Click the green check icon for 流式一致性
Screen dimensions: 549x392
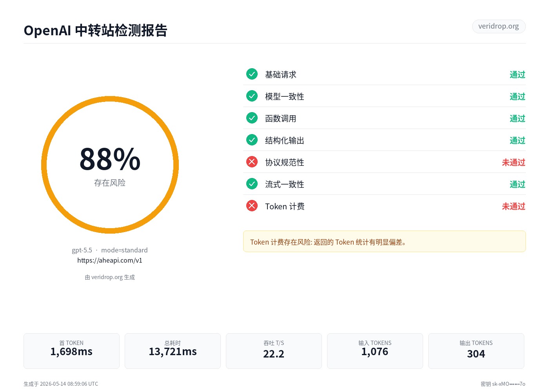[x=252, y=183]
